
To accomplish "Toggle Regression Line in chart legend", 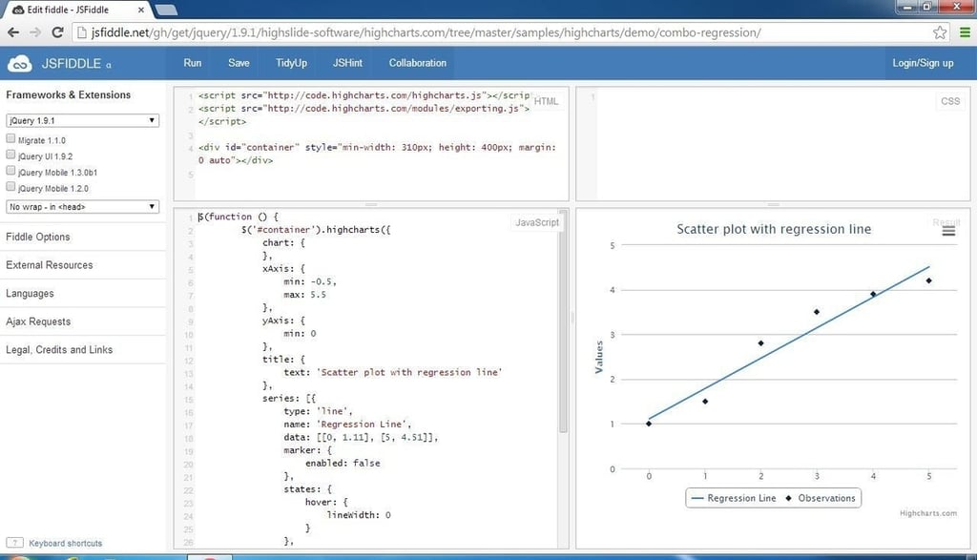I will (734, 498).
